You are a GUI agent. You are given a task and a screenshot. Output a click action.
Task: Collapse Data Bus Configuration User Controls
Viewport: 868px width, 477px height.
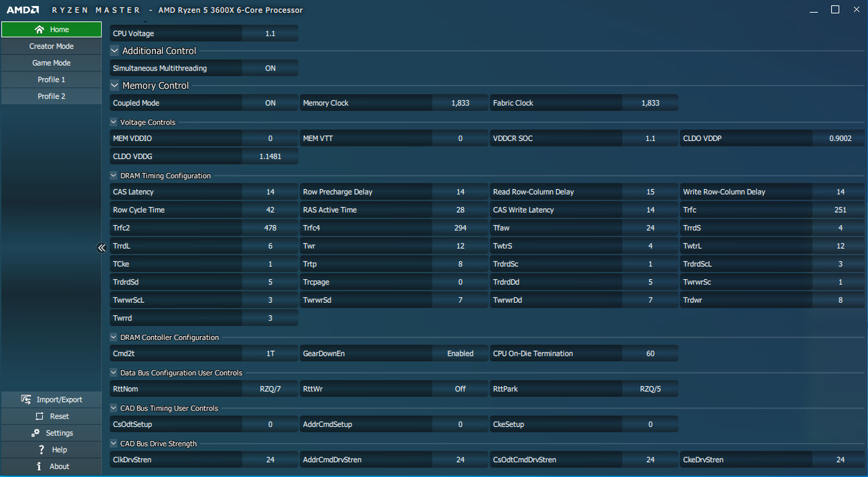click(113, 373)
